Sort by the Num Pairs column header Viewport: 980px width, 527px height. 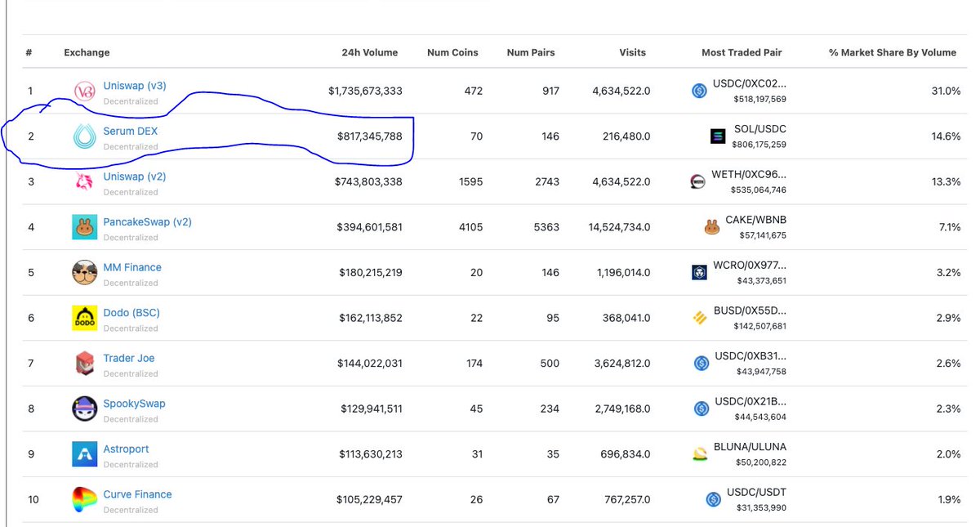coord(531,52)
